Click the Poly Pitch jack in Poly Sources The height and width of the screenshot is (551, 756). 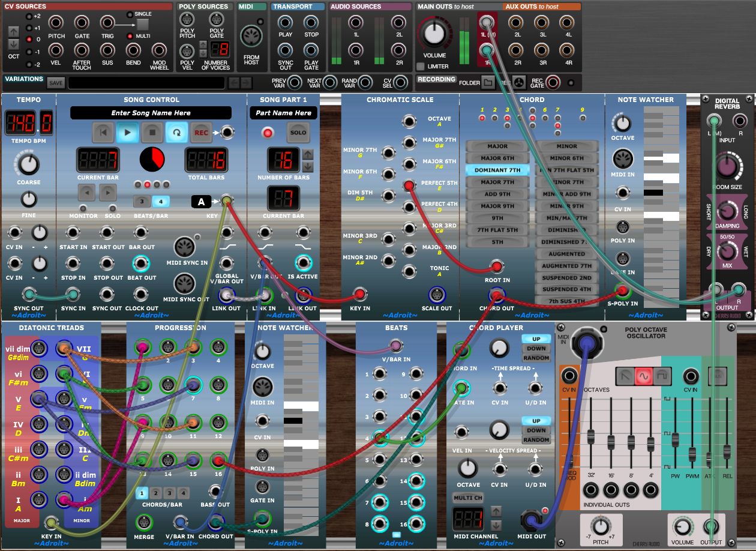pos(188,20)
